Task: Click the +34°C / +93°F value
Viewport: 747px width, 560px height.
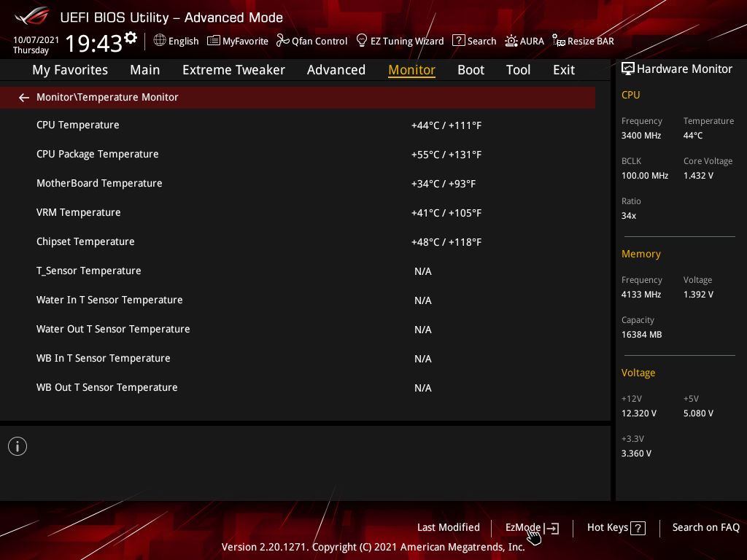Action: 444,184
